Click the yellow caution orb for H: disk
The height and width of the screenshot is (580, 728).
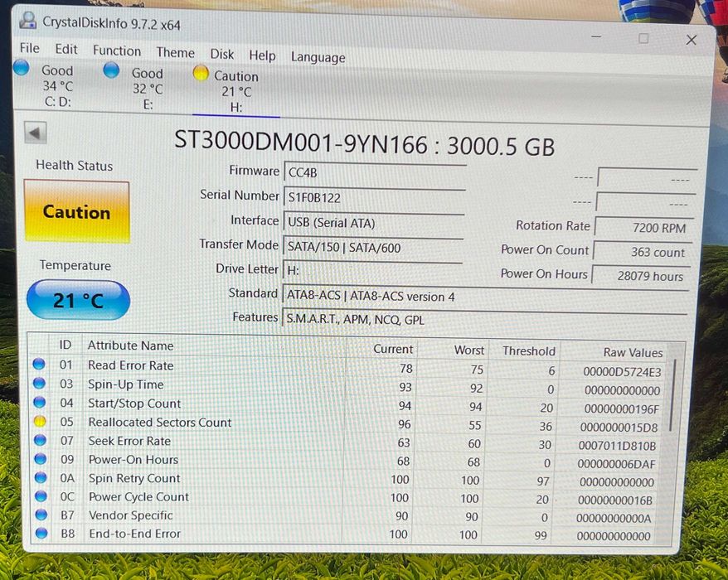click(201, 73)
